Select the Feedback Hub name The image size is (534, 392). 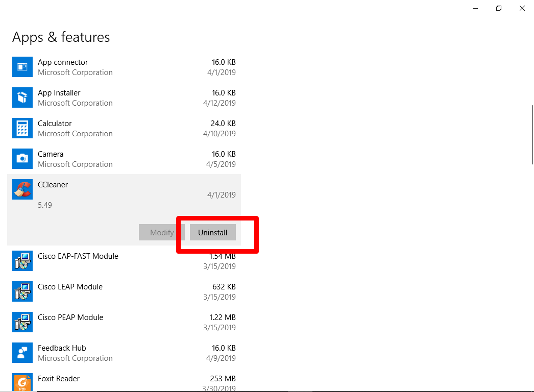(62, 349)
